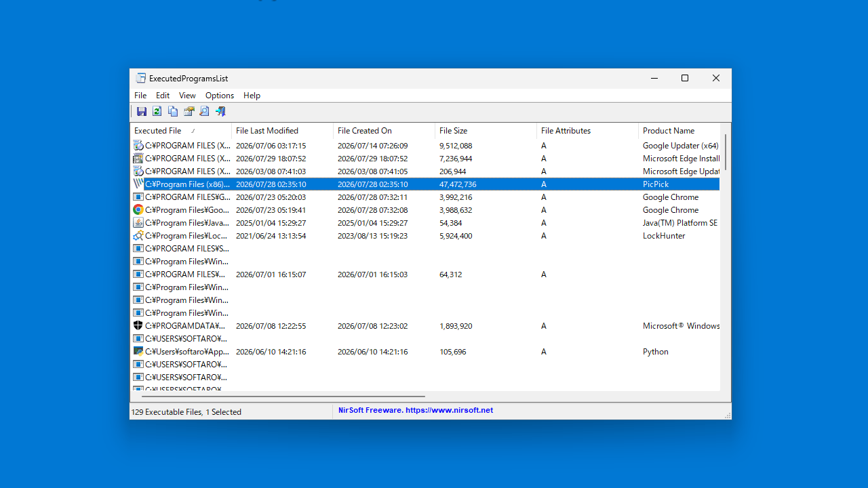The height and width of the screenshot is (488, 868).
Task: Sort by the Product Name column header
Action: coord(679,131)
